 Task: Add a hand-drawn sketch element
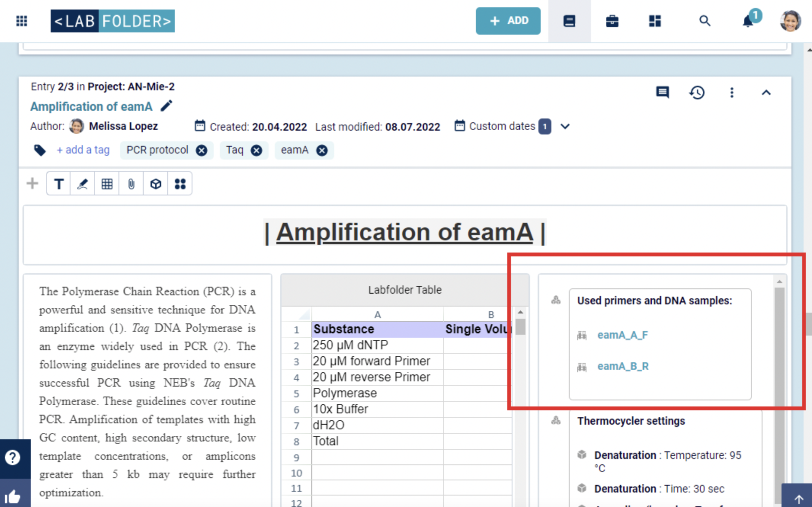coord(82,183)
